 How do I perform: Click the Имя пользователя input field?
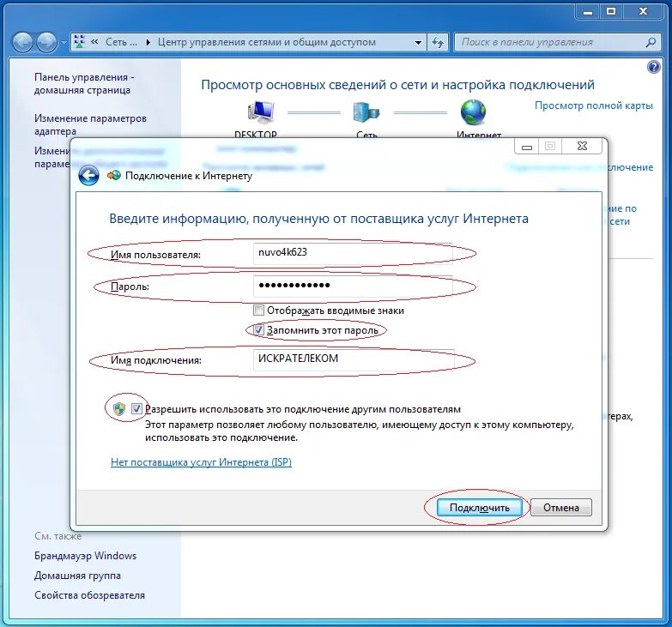pos(353,253)
